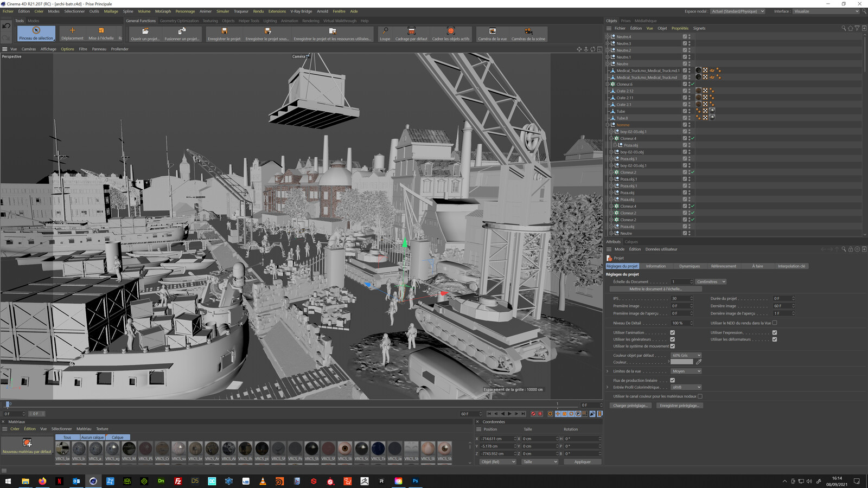Select the Calque material filter
Screen dimensions: 868x488
(118, 438)
